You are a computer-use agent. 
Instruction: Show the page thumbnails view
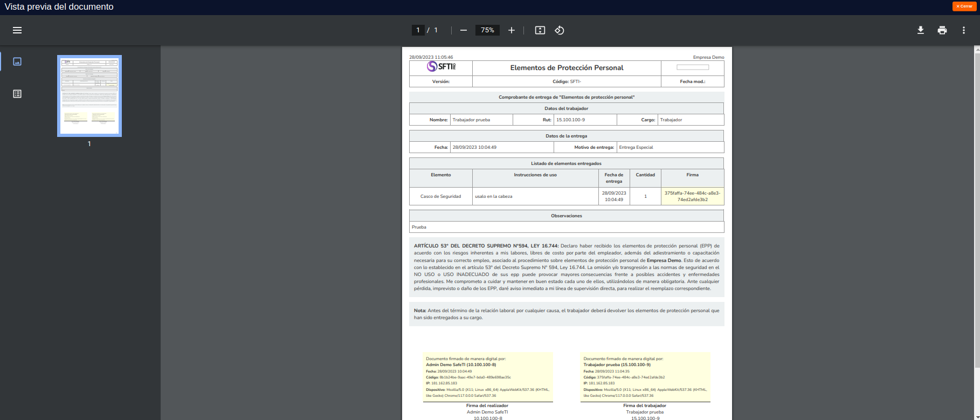click(17, 61)
